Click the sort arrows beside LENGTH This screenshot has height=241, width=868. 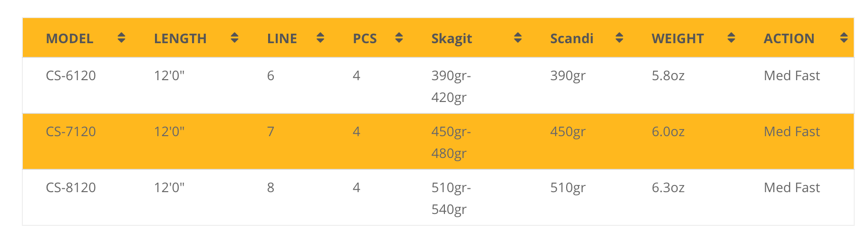(x=234, y=38)
